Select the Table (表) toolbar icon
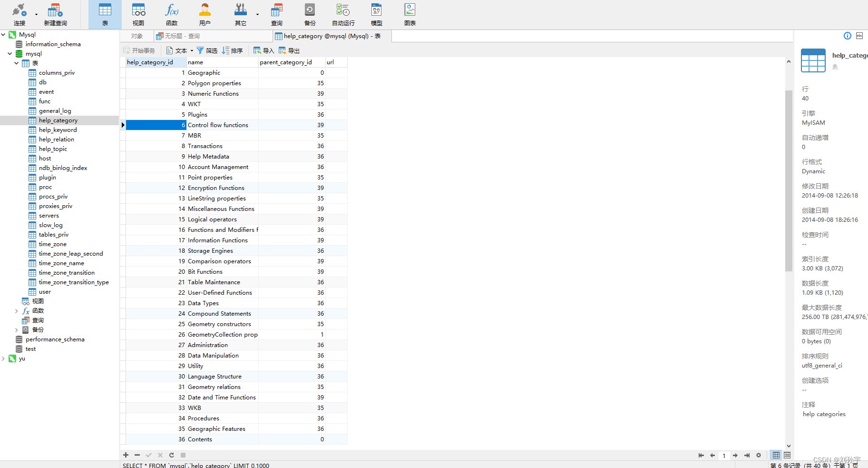The height and width of the screenshot is (468, 868). coord(105,14)
